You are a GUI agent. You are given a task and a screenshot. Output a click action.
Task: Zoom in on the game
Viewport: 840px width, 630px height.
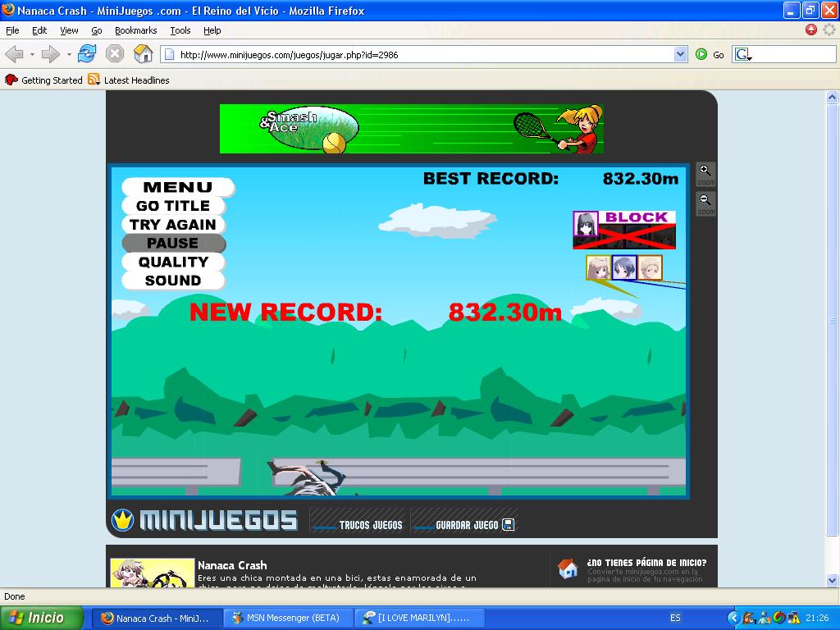(x=705, y=174)
